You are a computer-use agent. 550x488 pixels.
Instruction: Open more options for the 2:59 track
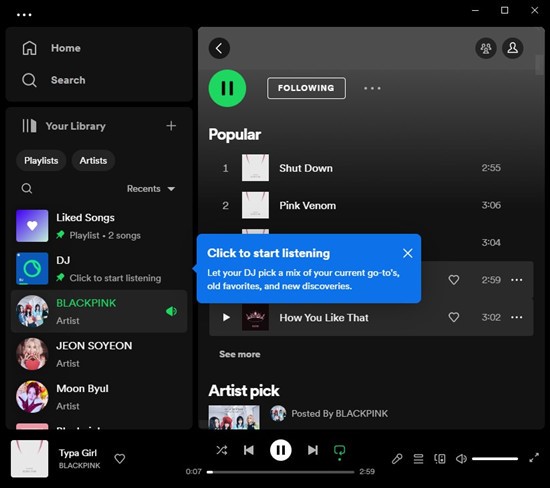coord(517,280)
